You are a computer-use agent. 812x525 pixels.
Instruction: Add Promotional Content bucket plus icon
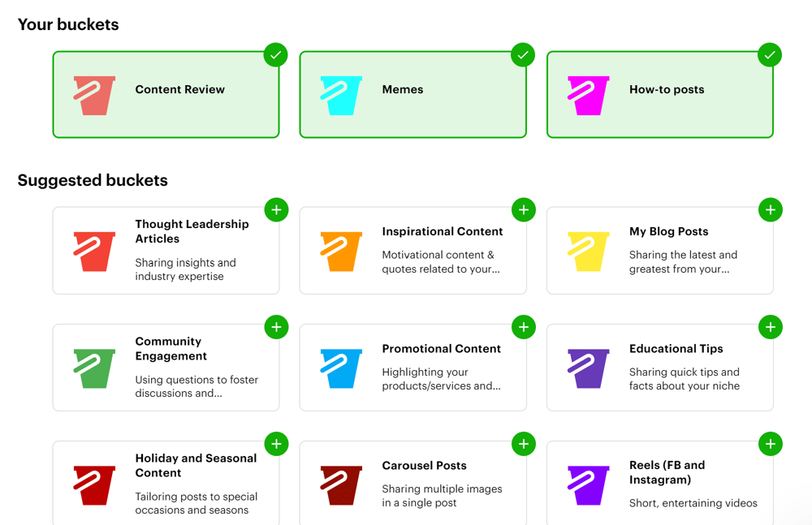coord(524,327)
